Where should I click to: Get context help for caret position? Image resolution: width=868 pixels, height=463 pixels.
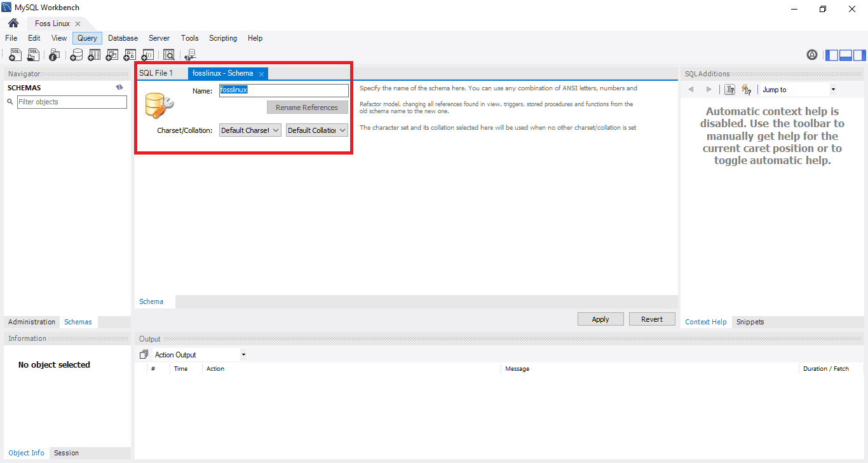point(729,90)
